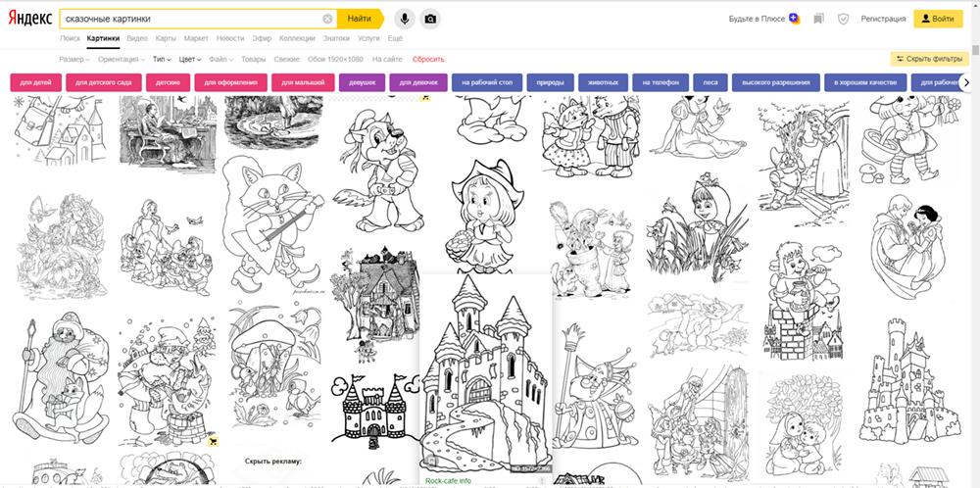Select the для малышей chip

(303, 82)
